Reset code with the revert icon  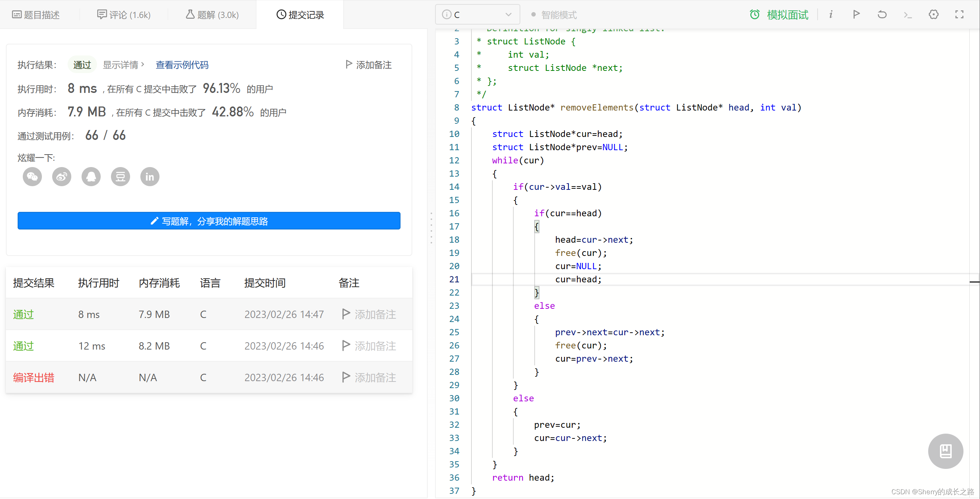point(882,14)
